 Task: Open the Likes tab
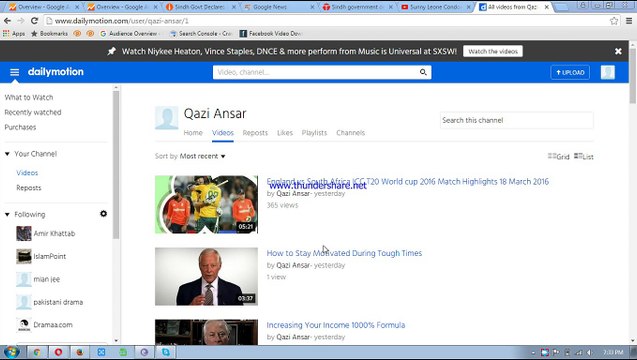click(285, 133)
